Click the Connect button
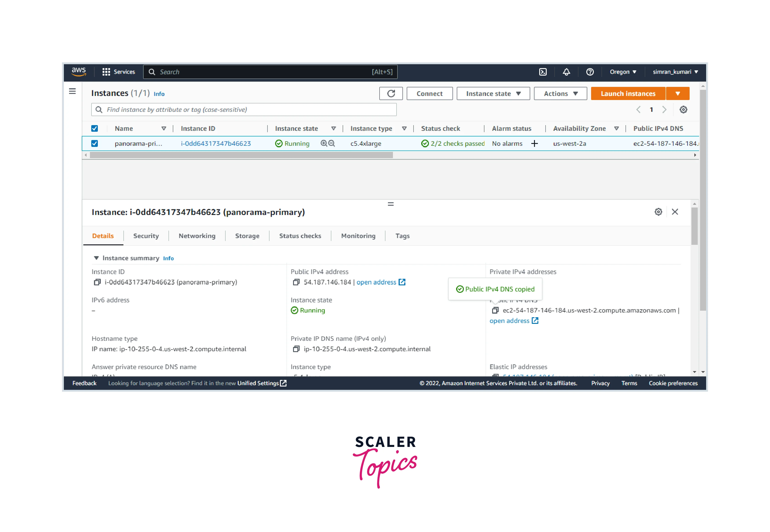Viewport: 770px width, 532px height. click(429, 94)
